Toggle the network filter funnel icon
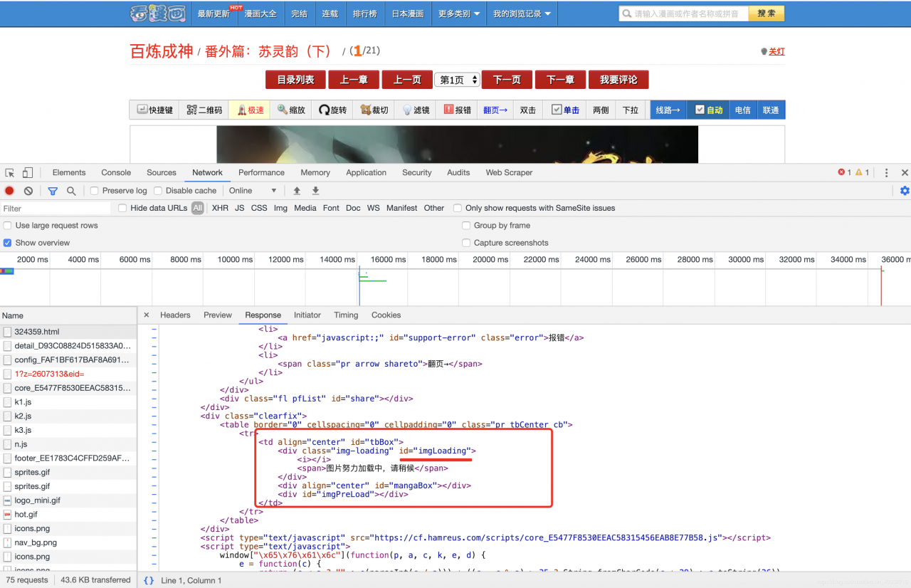This screenshot has height=588, width=911. (53, 191)
